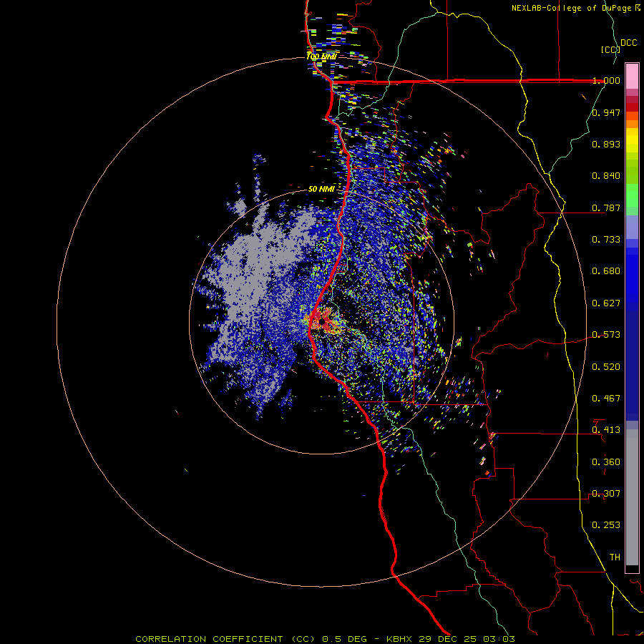Click the 0.787 scale label

pos(606,208)
